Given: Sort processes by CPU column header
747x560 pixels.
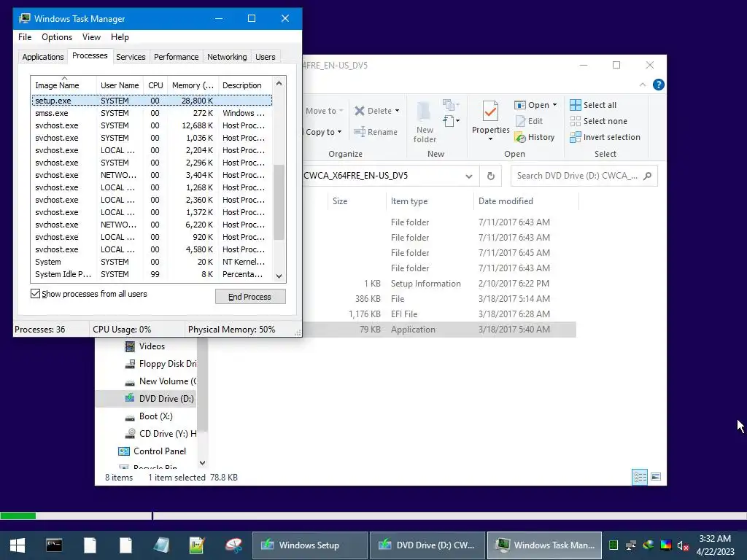Looking at the screenshot, I should click(155, 85).
